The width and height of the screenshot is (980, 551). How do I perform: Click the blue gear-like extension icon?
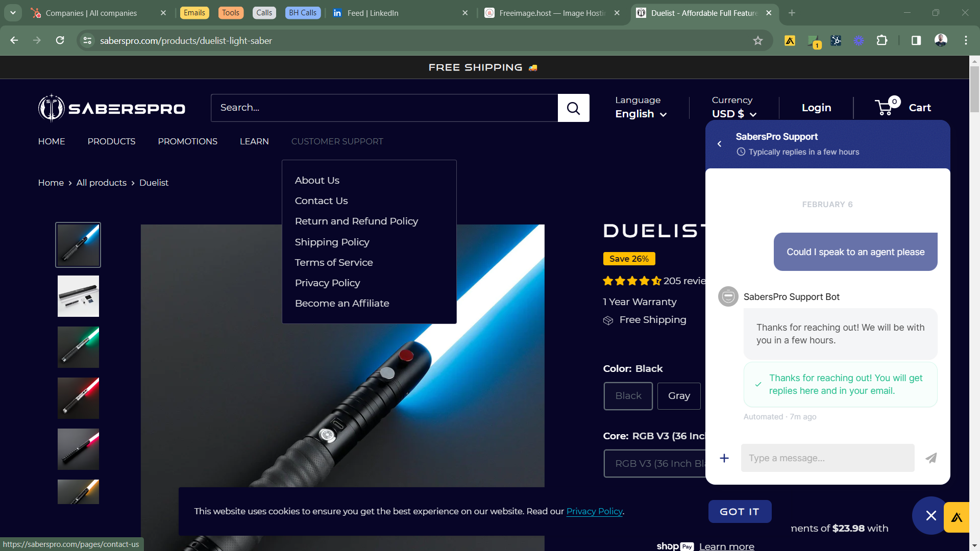(x=859, y=40)
